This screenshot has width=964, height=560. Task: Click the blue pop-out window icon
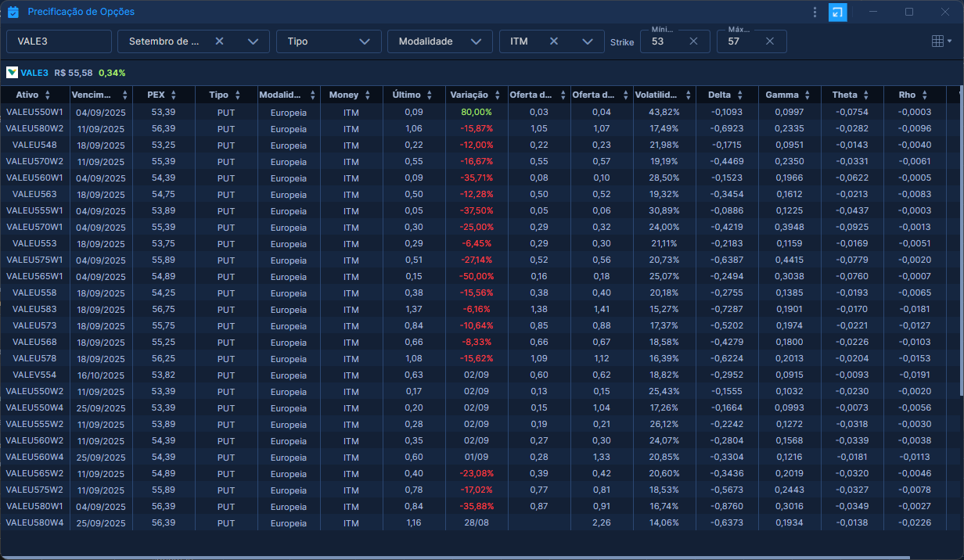(x=837, y=12)
